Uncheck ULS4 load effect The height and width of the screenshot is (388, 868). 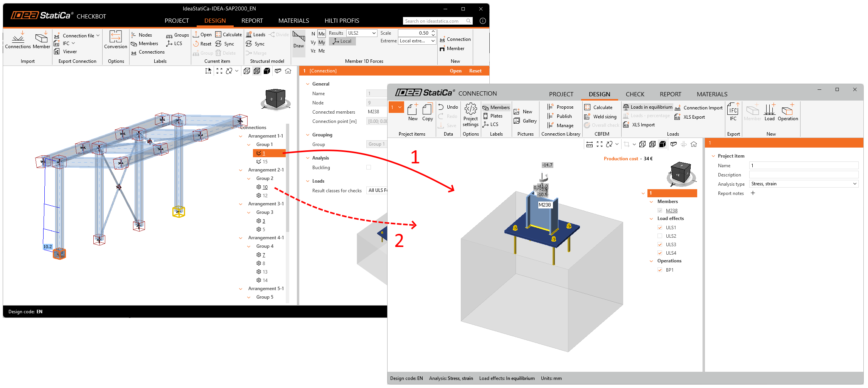coord(660,253)
